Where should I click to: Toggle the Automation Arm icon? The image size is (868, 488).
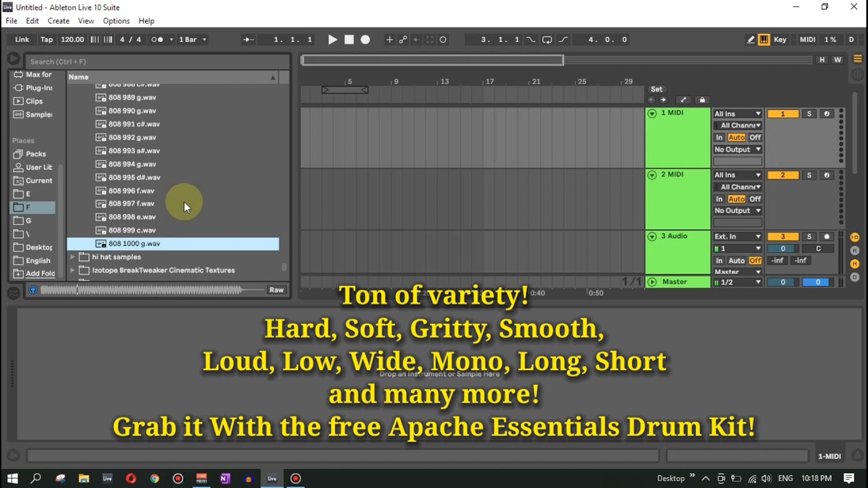(403, 39)
